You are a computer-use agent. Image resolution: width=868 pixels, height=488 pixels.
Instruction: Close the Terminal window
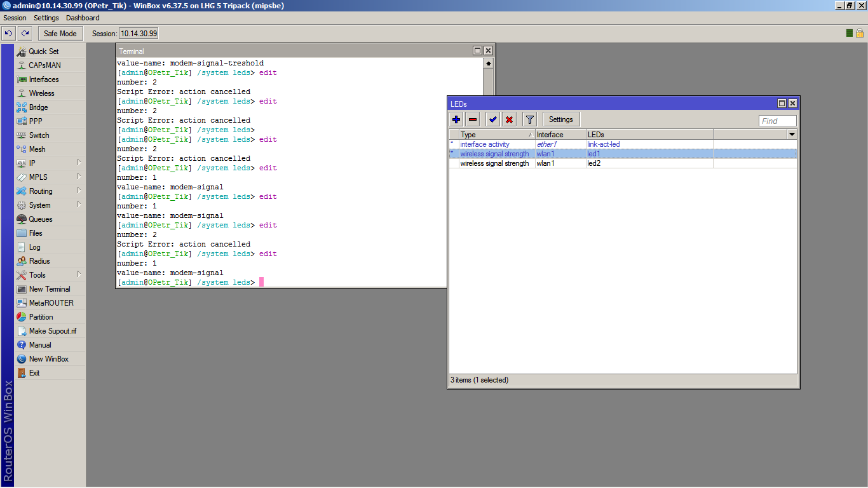(488, 51)
